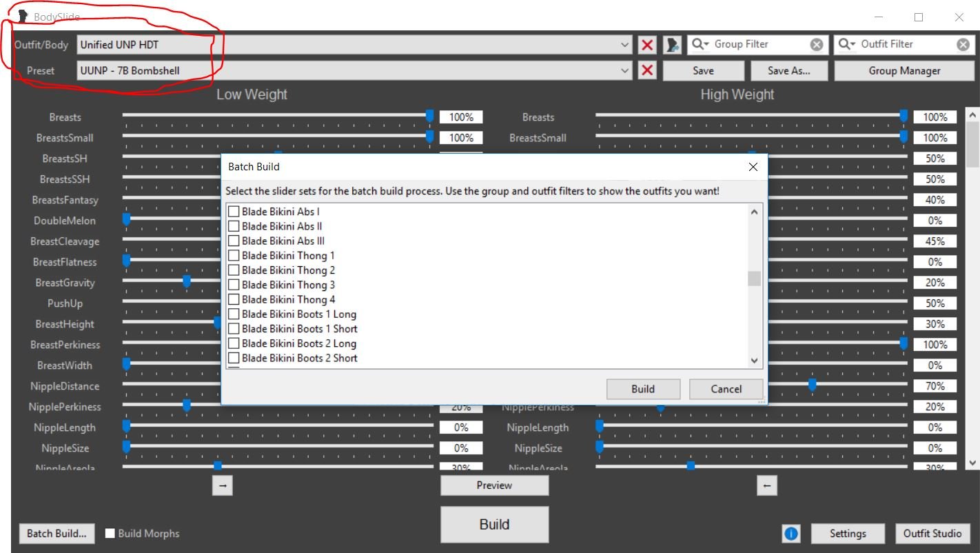980x553 pixels.
Task: Click the low weight Breasts slider handle
Action: coord(429,116)
